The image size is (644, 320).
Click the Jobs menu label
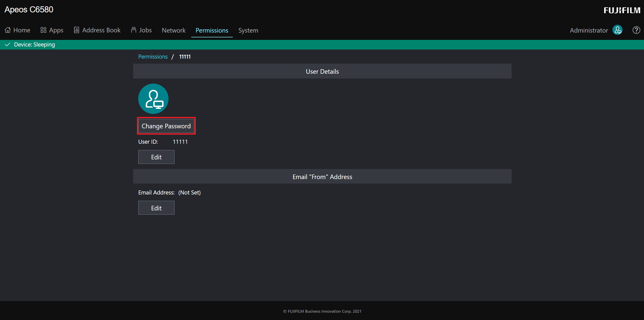(x=145, y=30)
